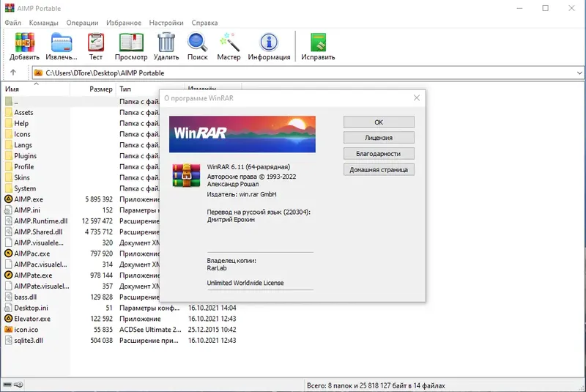
Task: Select the AIMP.visualele... file name
Action: click(39, 243)
